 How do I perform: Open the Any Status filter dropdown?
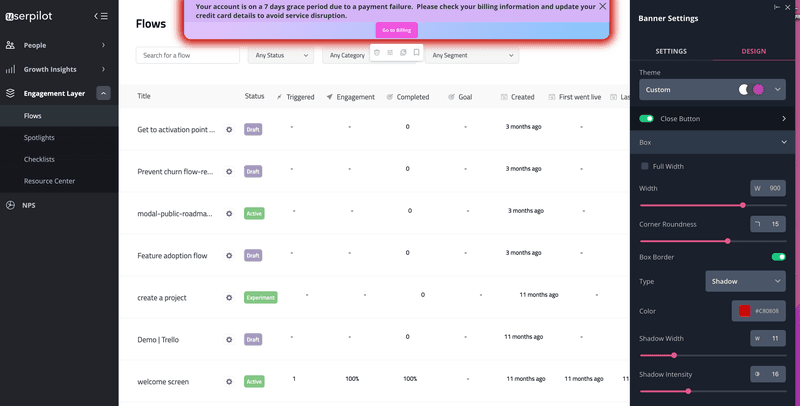point(280,55)
